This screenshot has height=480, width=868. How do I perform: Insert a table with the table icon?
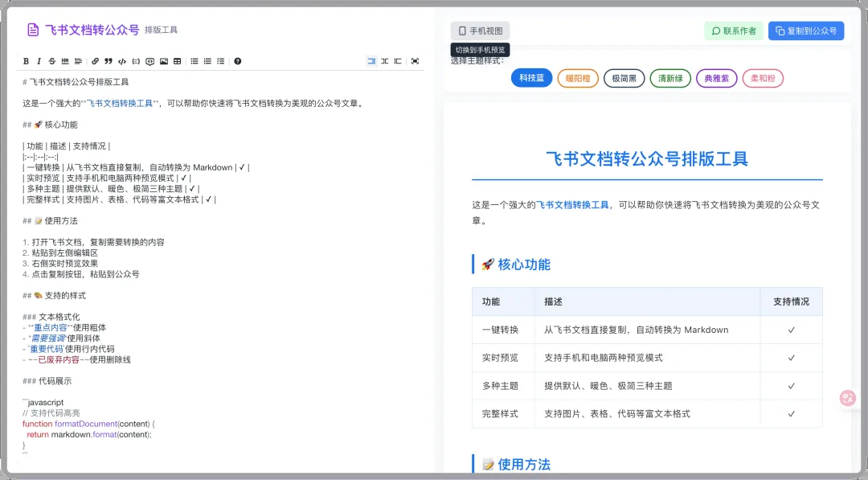[177, 61]
